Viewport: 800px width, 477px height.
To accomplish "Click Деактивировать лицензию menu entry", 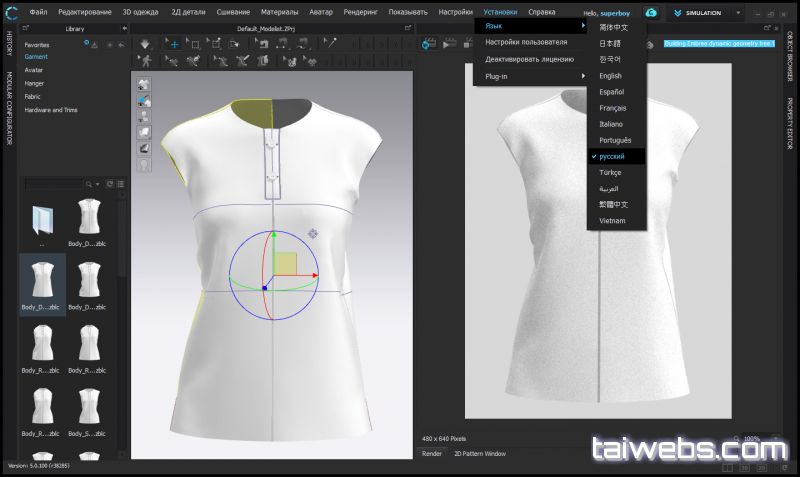I will 530,59.
